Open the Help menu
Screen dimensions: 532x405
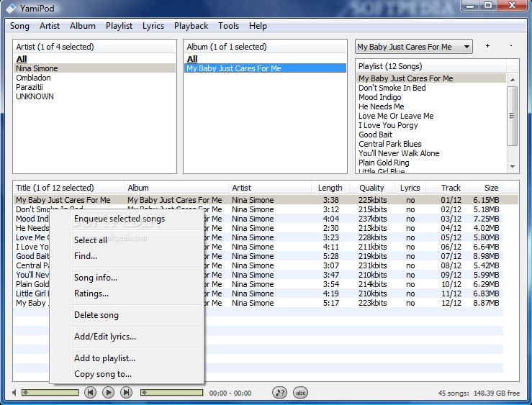[258, 26]
